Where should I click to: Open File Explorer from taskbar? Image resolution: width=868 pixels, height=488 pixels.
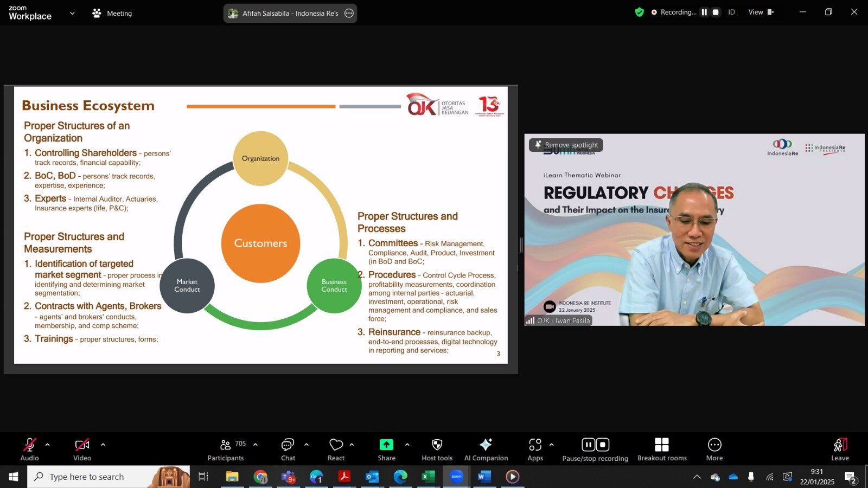coord(232,477)
